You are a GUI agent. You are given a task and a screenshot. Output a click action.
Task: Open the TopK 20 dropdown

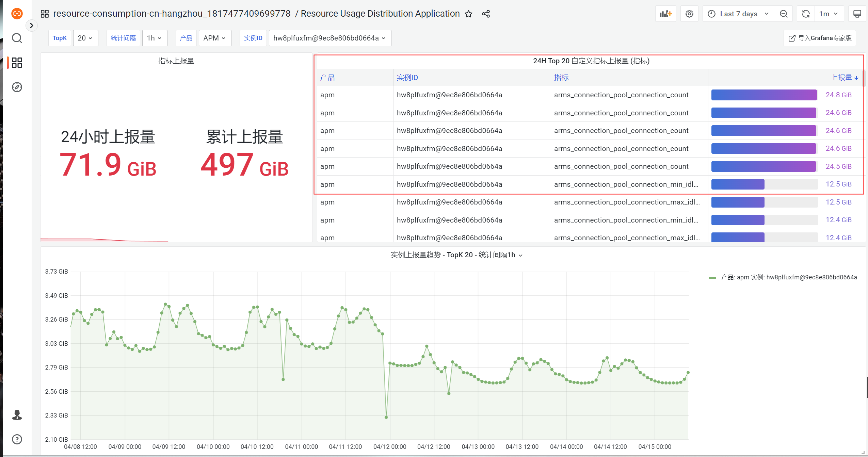(x=85, y=38)
